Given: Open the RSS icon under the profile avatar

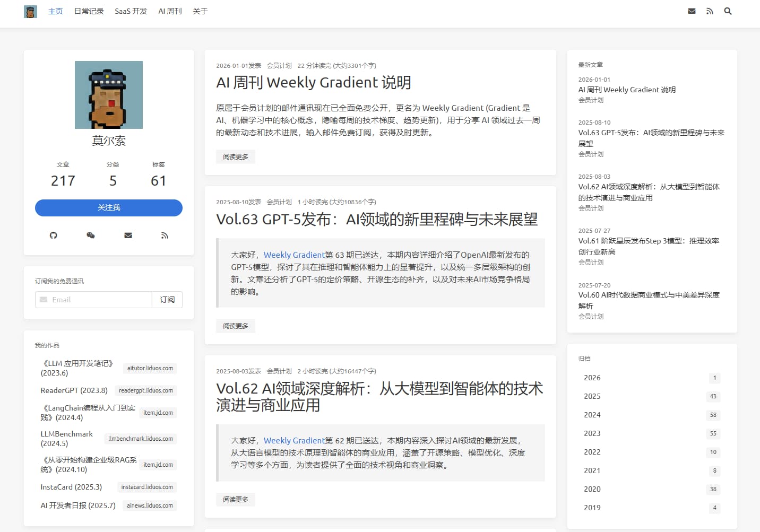Looking at the screenshot, I should click(x=165, y=235).
